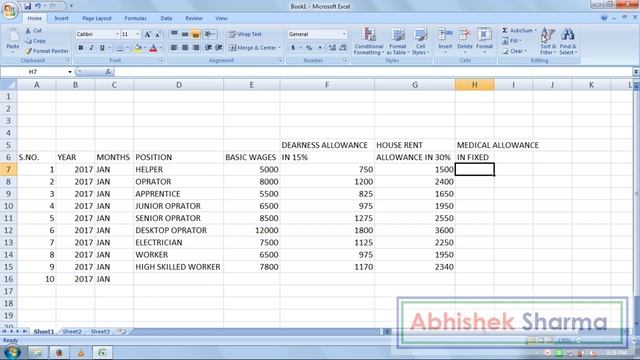The image size is (640, 360).
Task: Increase decimal places
Action: point(332,48)
